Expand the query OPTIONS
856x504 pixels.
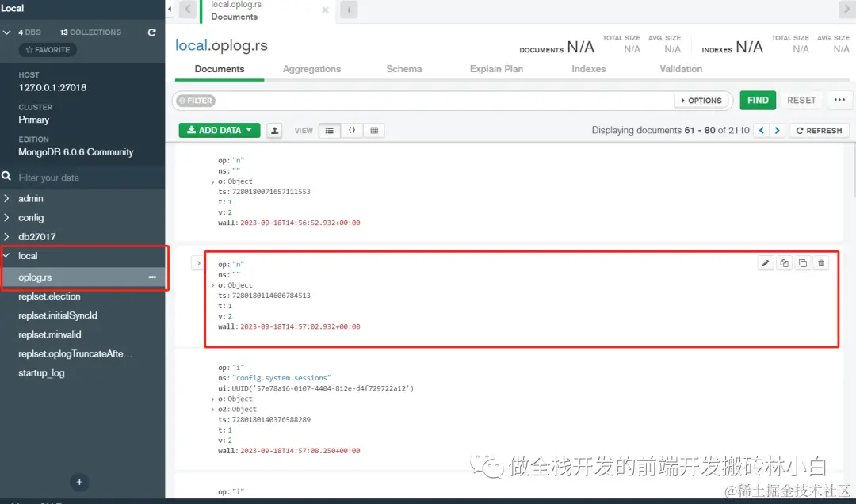click(x=701, y=101)
